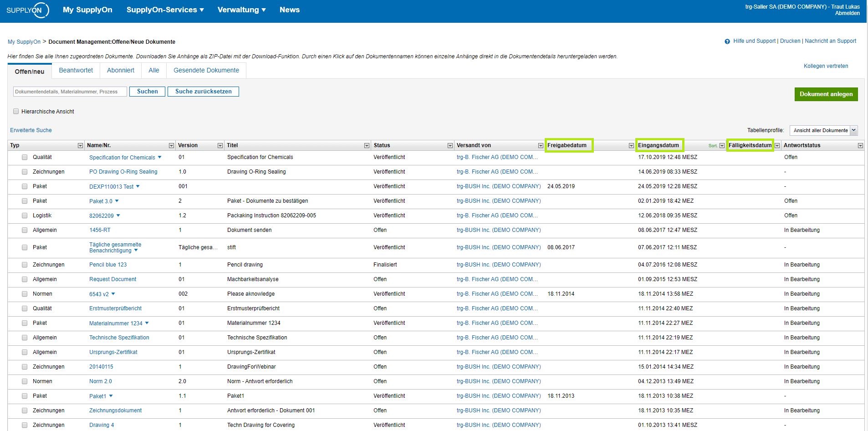Tick checkbox for Pencil blue 123 row
The width and height of the screenshot is (868, 431).
coord(25,265)
